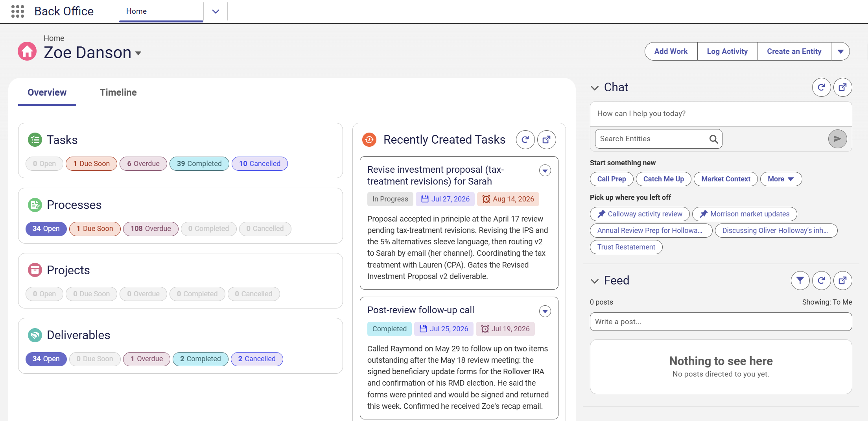Open menu for Revise investment proposal task

click(x=545, y=171)
